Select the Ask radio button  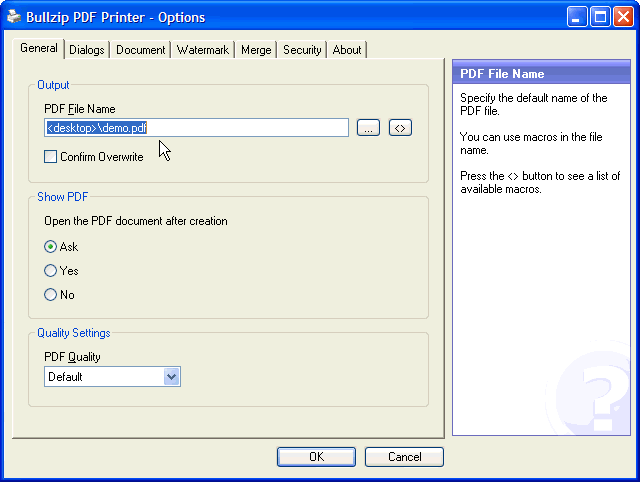(51, 247)
